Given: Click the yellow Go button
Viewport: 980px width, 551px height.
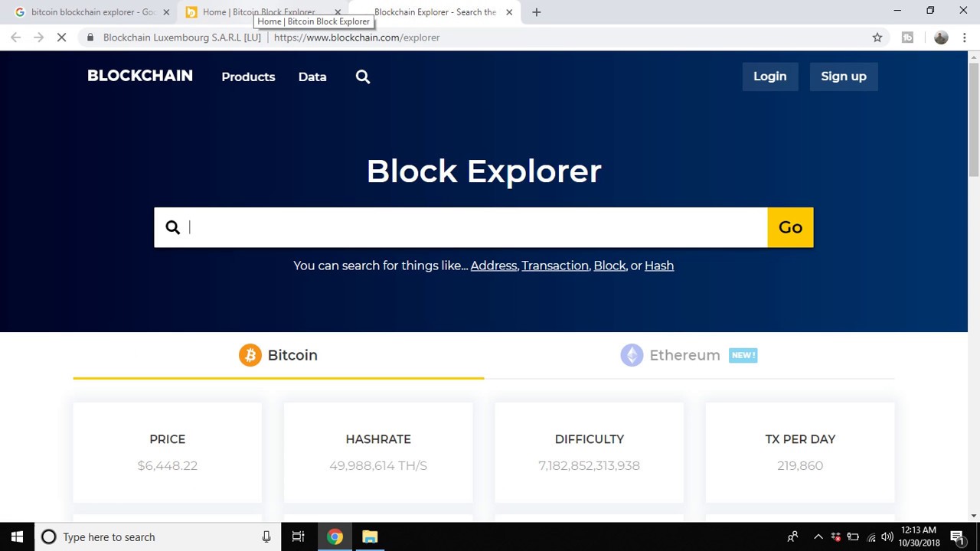Looking at the screenshot, I should [x=790, y=227].
